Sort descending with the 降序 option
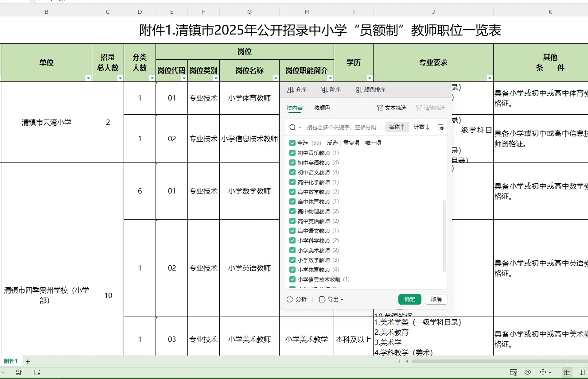 pyautogui.click(x=331, y=90)
